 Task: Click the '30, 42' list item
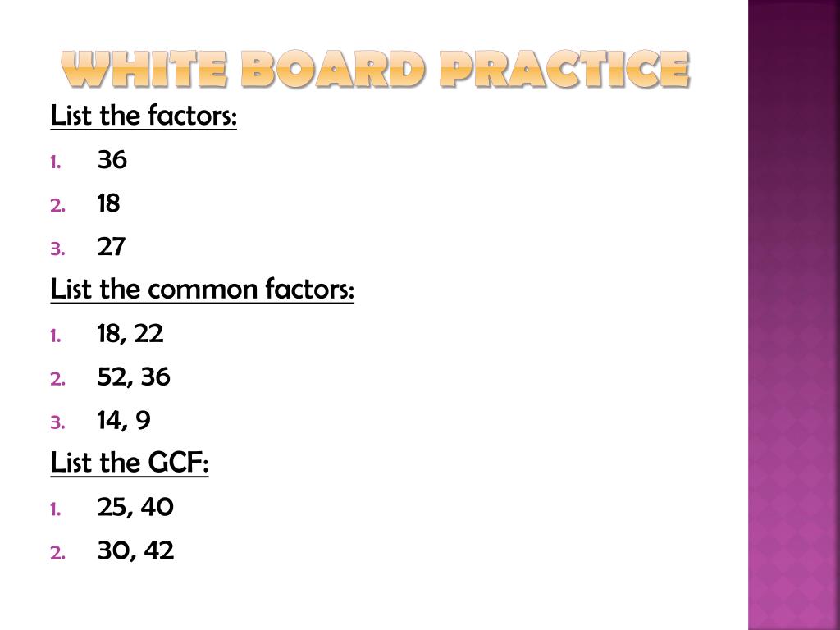click(135, 550)
